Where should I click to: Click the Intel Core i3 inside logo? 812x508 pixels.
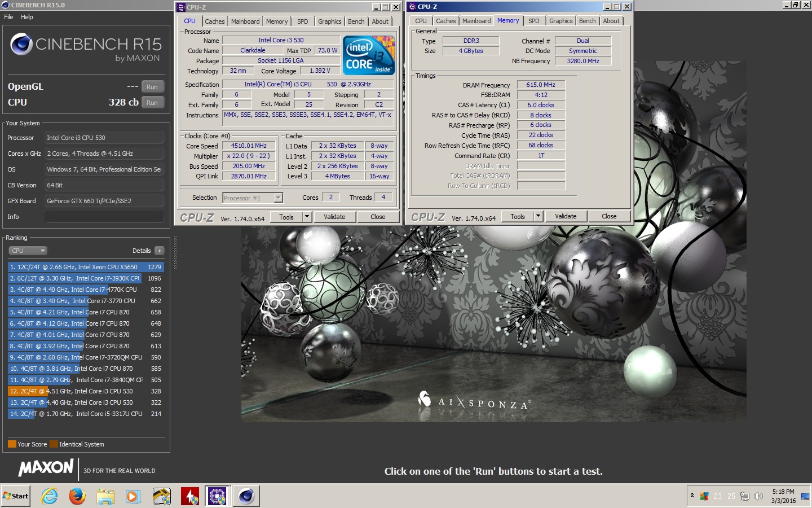(x=369, y=55)
